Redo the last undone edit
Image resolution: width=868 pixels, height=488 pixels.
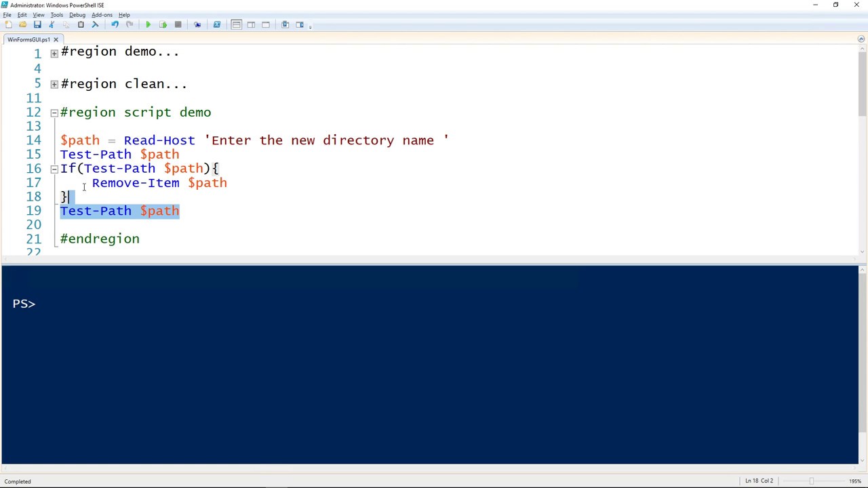coord(129,24)
